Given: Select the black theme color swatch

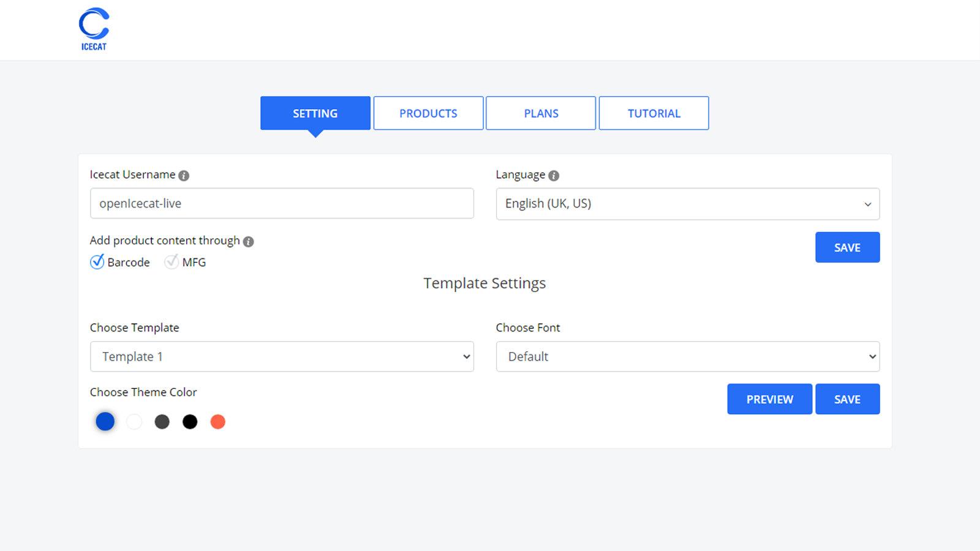Looking at the screenshot, I should coord(190,422).
